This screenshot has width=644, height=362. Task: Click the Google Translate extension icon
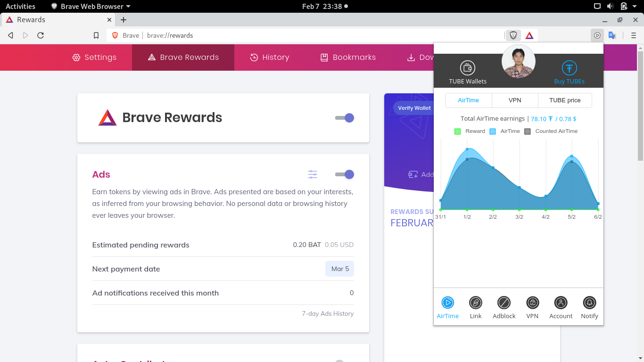(x=612, y=35)
